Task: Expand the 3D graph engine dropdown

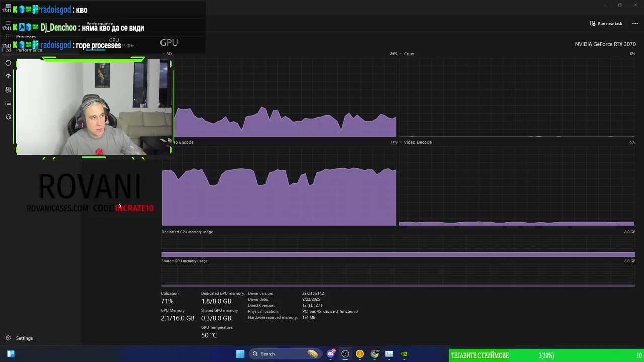Action: click(164, 54)
